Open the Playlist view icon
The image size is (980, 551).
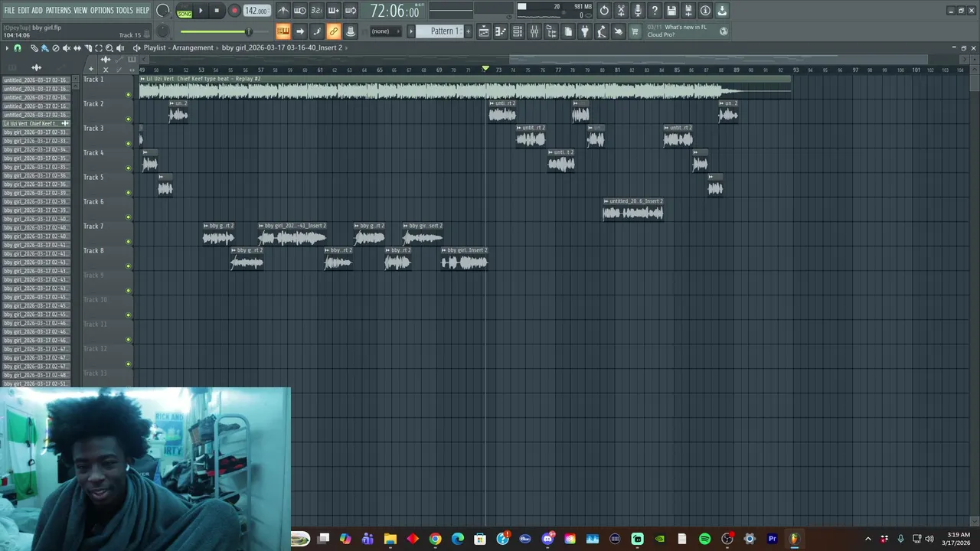484,31
